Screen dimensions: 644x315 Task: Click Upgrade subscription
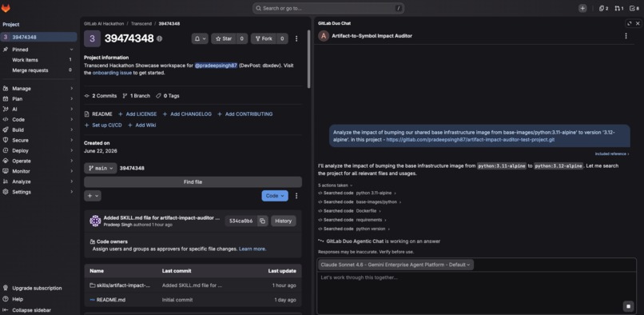tap(37, 289)
